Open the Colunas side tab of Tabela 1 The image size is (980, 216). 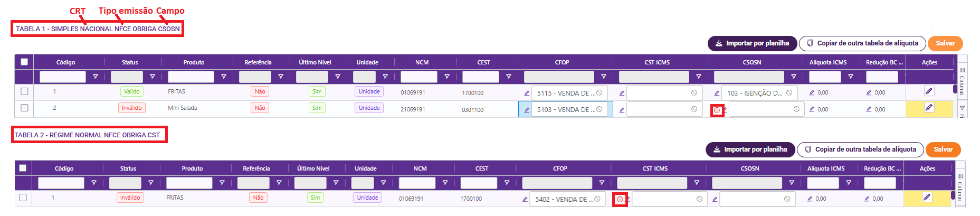962,82
